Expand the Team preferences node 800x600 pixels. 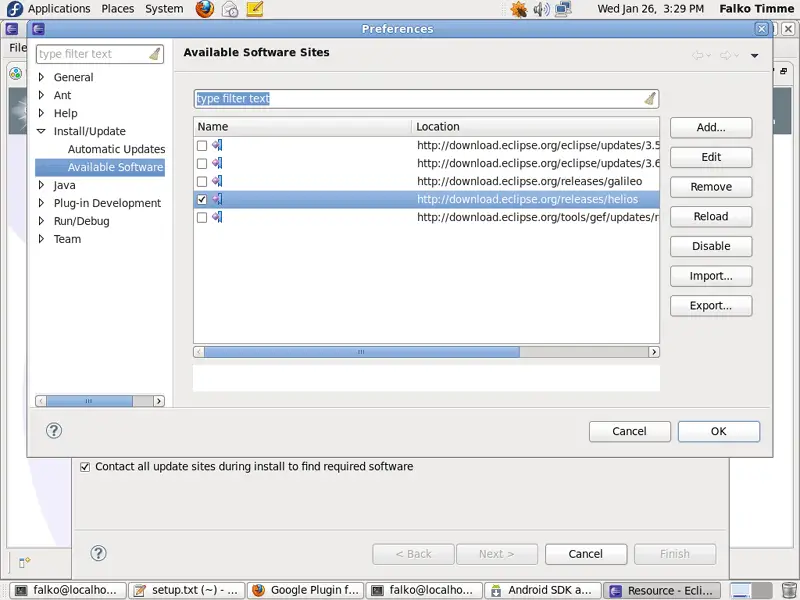point(41,239)
